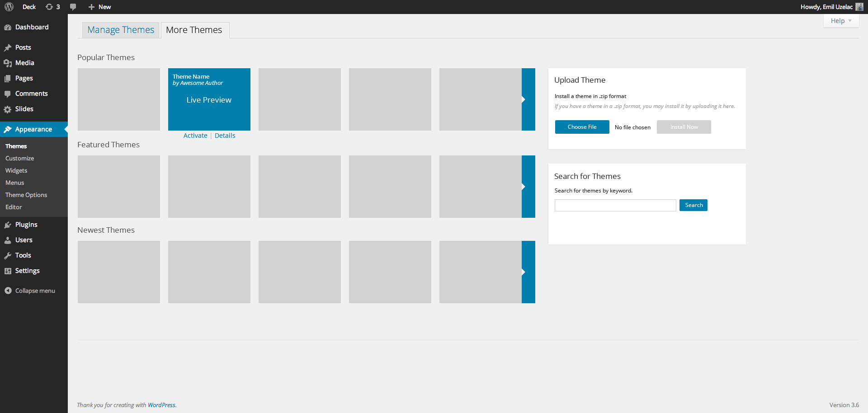Show next Featured Themes with arrow

click(528, 187)
